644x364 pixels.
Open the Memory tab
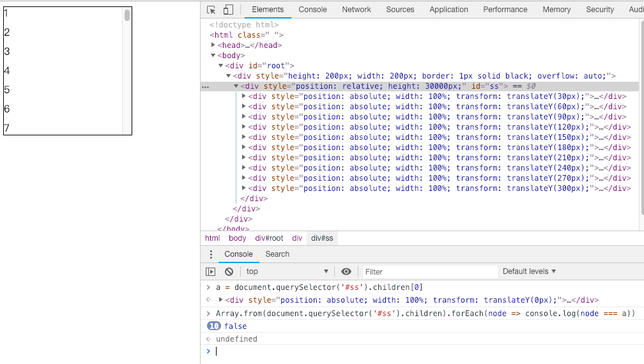point(556,10)
